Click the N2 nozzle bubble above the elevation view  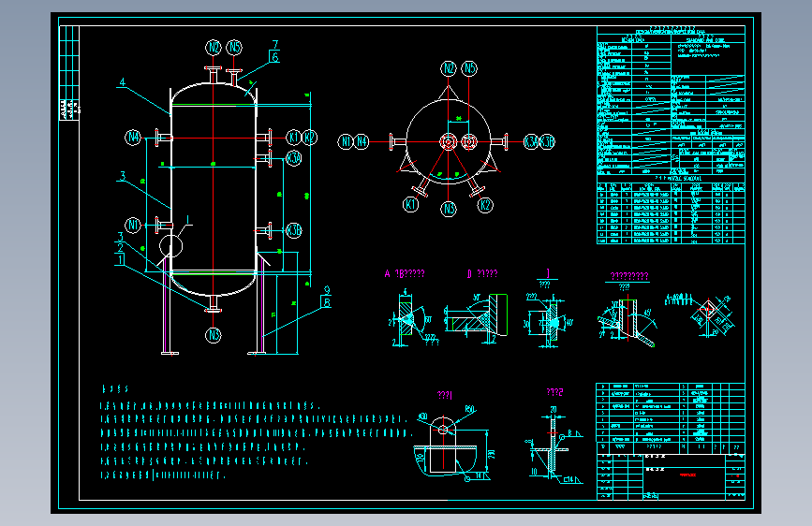(x=214, y=48)
